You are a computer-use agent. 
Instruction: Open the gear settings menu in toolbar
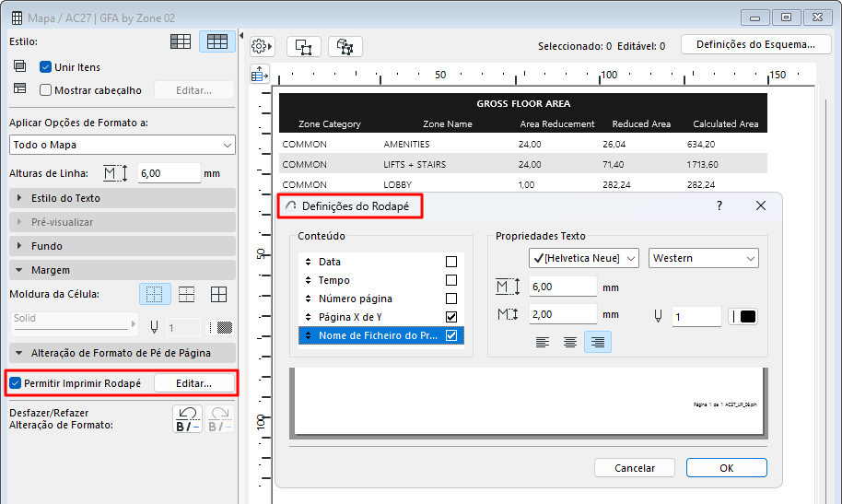(x=262, y=46)
